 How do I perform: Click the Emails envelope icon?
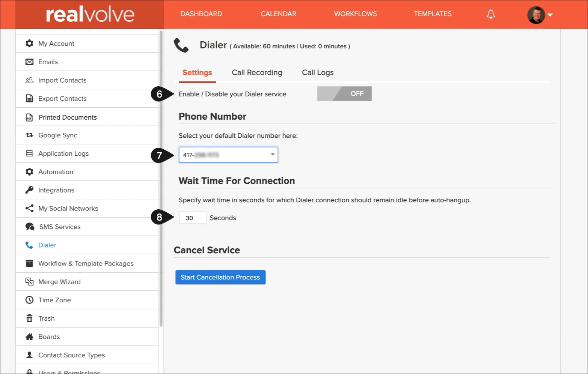click(x=29, y=62)
